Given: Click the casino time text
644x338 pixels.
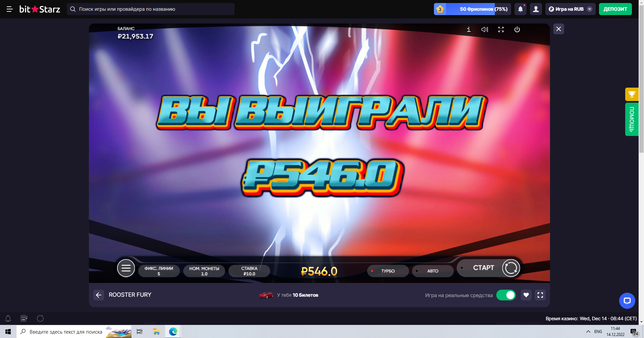Looking at the screenshot, I should 591,319.
